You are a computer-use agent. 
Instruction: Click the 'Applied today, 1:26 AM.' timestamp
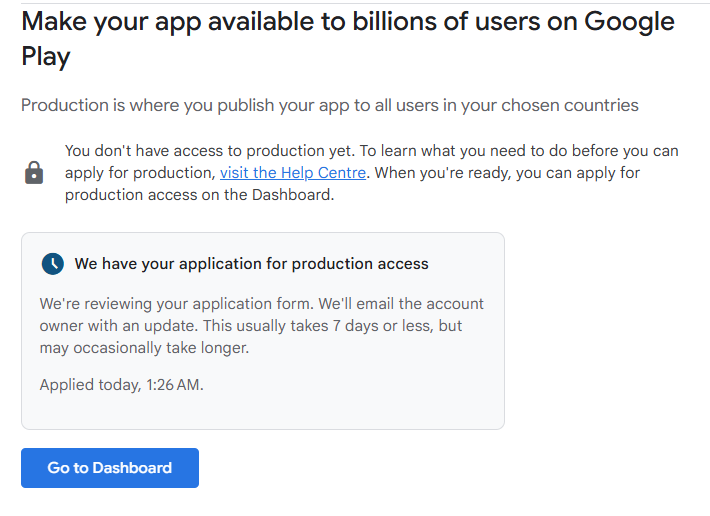tap(121, 385)
